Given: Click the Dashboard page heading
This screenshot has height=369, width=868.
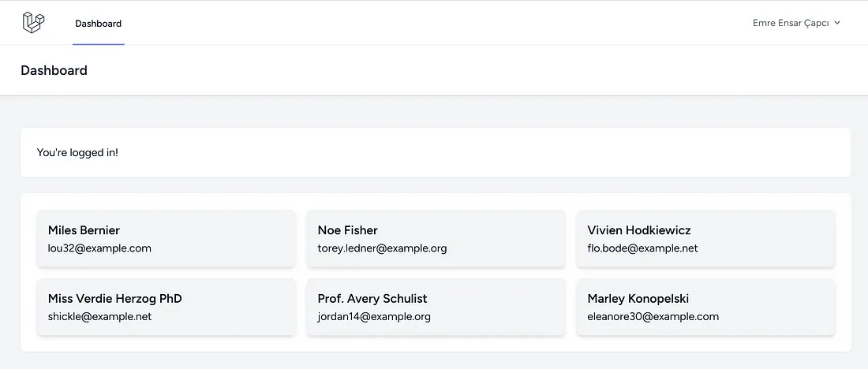Looking at the screenshot, I should (54, 70).
